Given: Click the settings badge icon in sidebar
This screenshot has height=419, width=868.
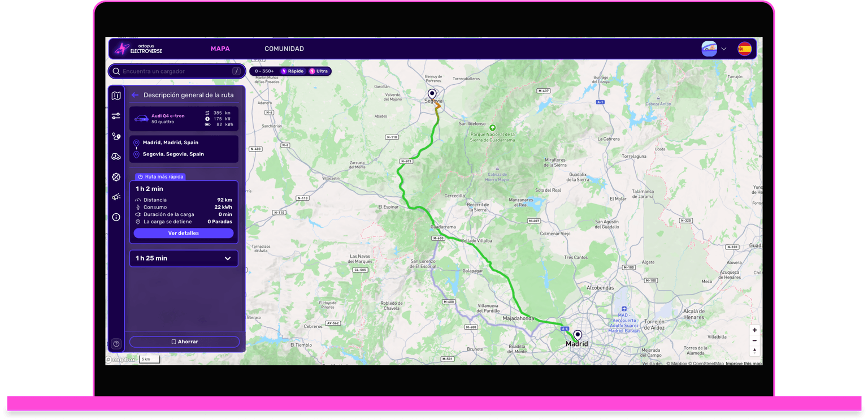Looking at the screenshot, I should click(116, 176).
